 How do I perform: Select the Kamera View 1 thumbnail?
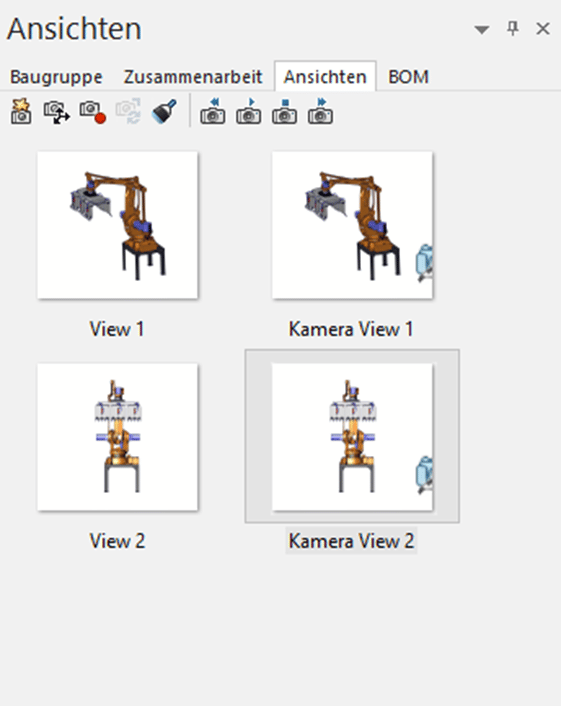pyautogui.click(x=353, y=225)
